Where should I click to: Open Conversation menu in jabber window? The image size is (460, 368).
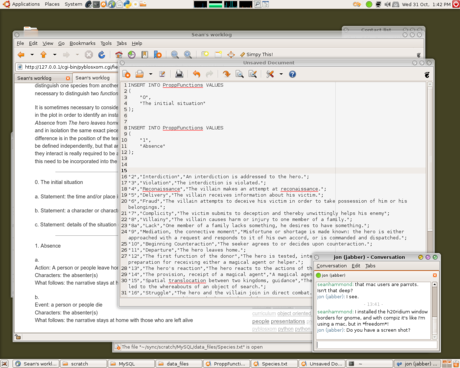[332, 266]
